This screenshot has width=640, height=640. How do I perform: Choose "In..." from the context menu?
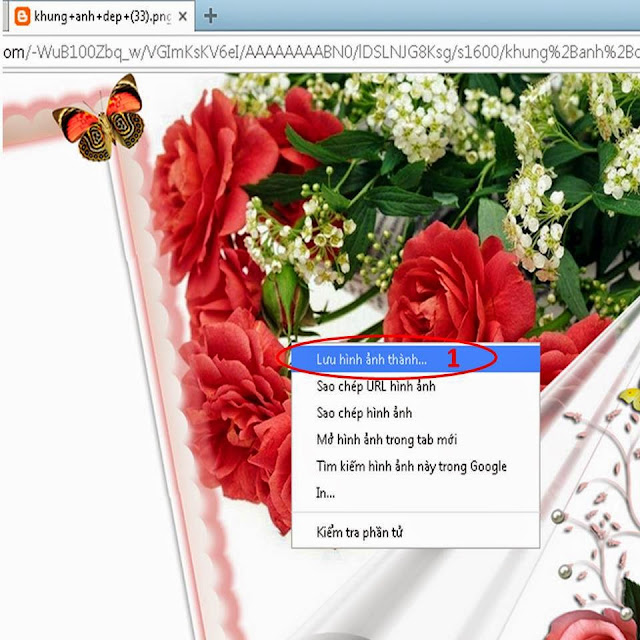coord(416,493)
